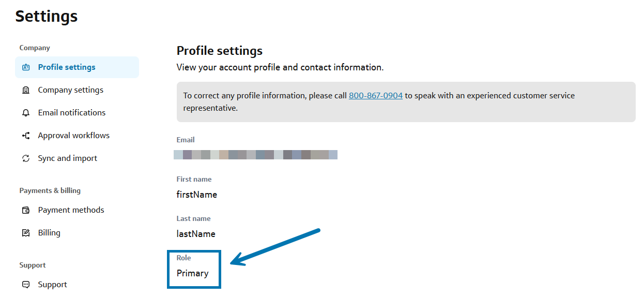Call the 800-867-0904 phone link
The width and height of the screenshot is (644, 296).
click(x=376, y=96)
